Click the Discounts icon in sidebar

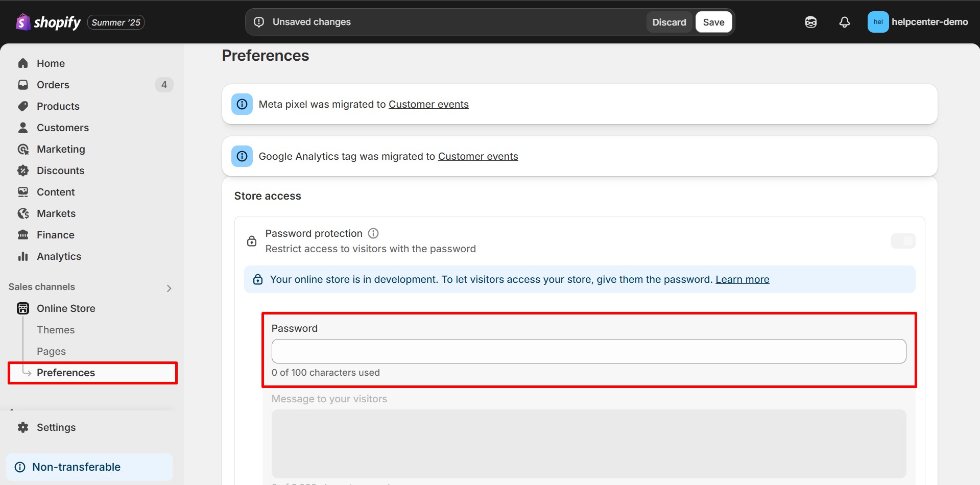23,171
